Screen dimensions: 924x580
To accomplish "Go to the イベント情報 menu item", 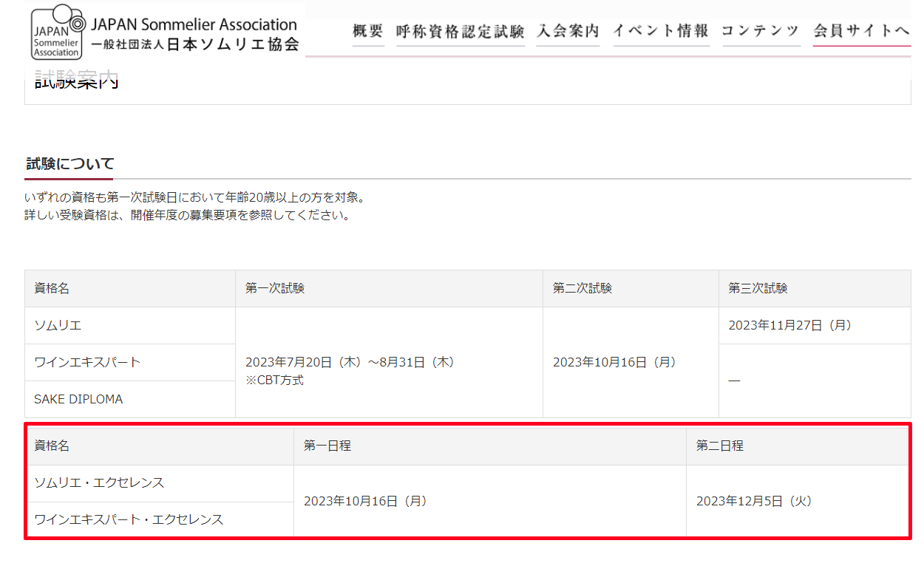I will [661, 31].
